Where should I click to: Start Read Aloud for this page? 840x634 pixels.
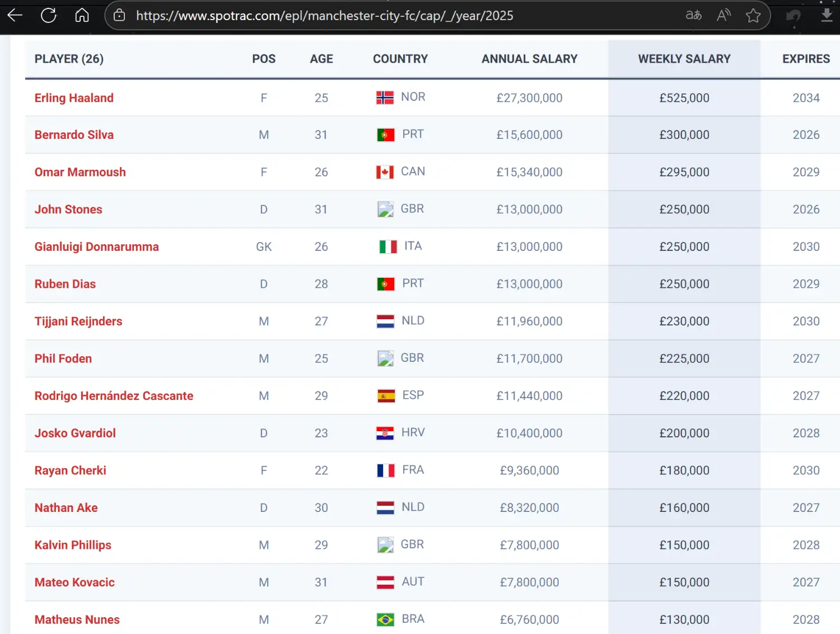pyautogui.click(x=724, y=15)
